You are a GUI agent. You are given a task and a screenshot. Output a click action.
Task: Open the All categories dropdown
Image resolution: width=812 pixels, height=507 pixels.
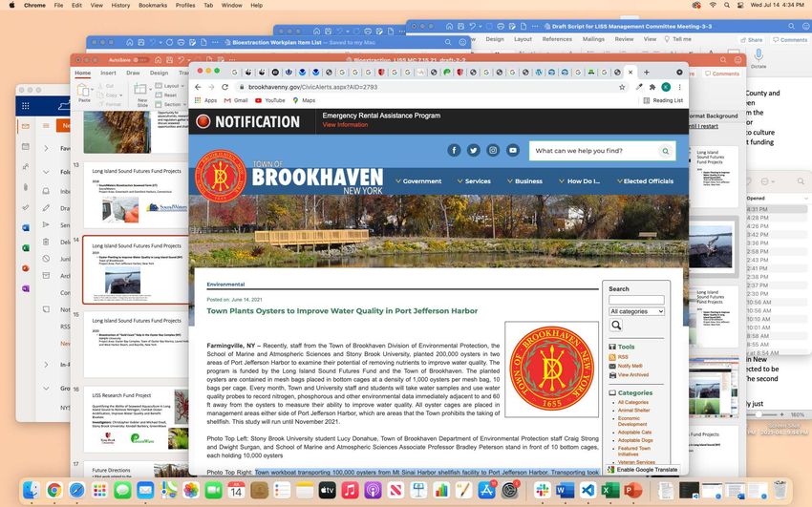[636, 311]
